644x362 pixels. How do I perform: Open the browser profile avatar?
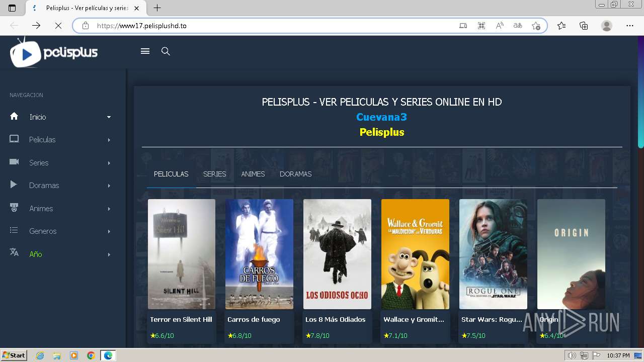tap(607, 26)
